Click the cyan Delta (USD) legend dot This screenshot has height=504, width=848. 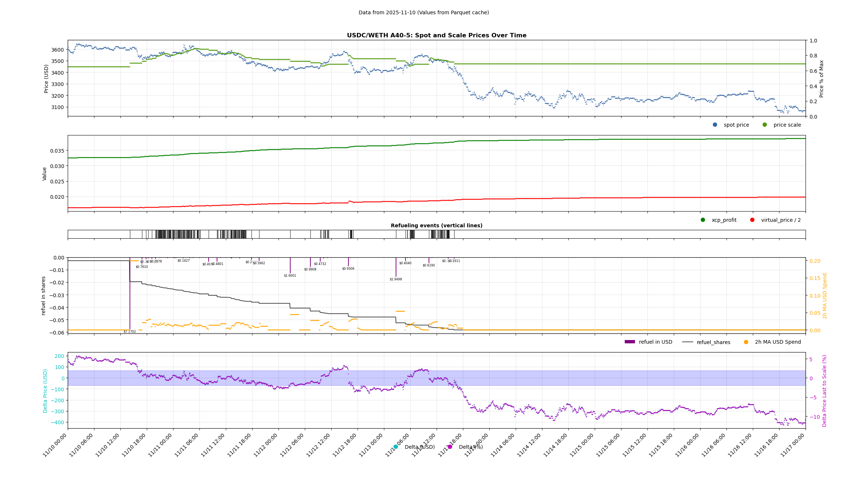(396, 447)
